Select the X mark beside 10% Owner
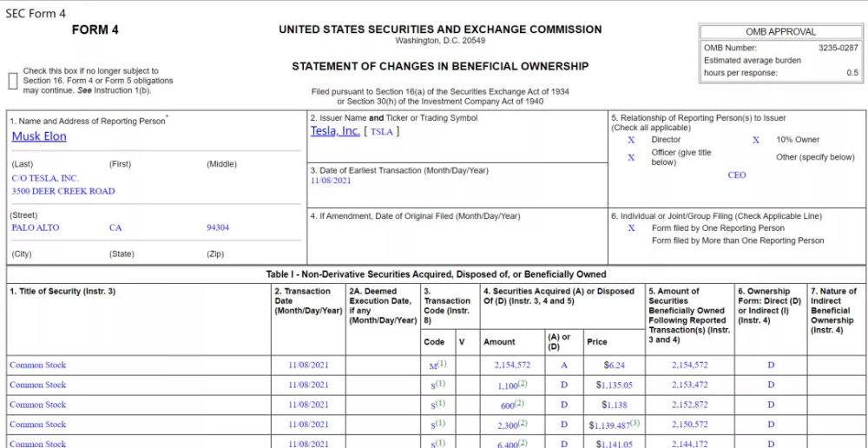 (756, 140)
